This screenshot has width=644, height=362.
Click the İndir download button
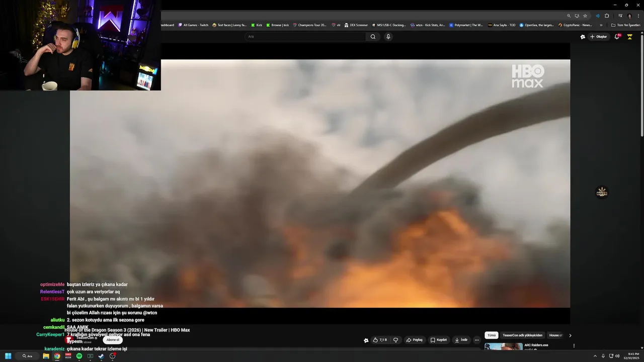pos(461,340)
